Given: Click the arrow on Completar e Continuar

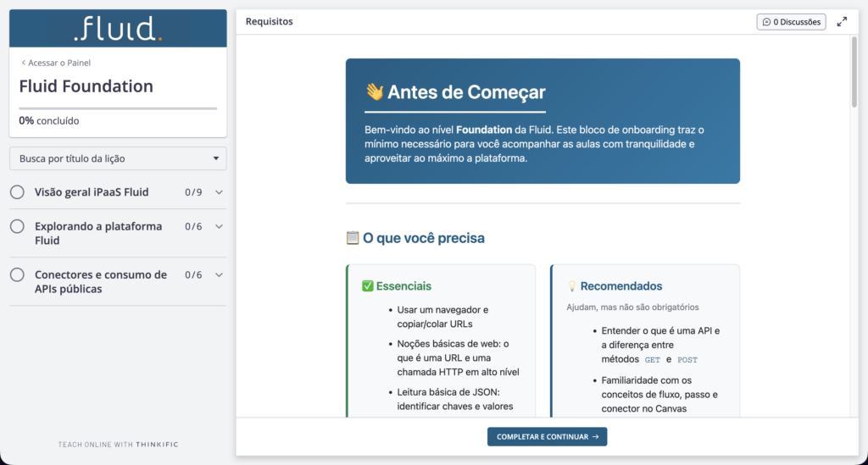Looking at the screenshot, I should click(596, 437).
